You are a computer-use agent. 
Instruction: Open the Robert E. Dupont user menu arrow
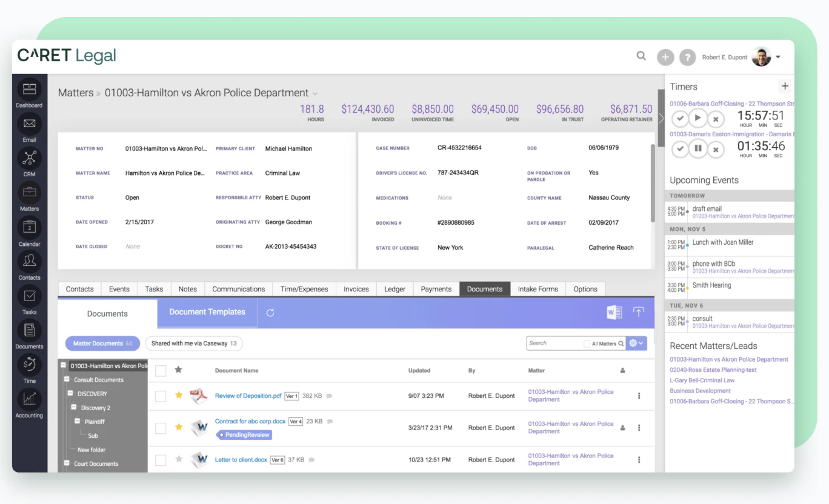click(778, 58)
